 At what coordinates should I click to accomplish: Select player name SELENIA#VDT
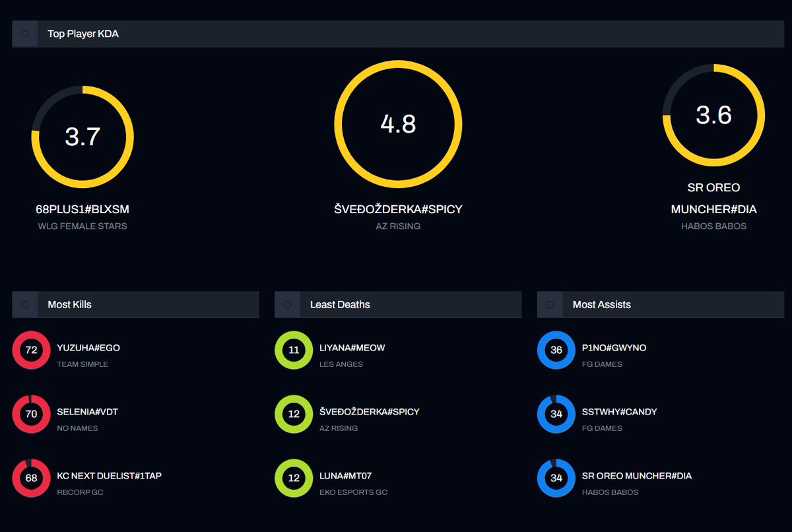88,412
